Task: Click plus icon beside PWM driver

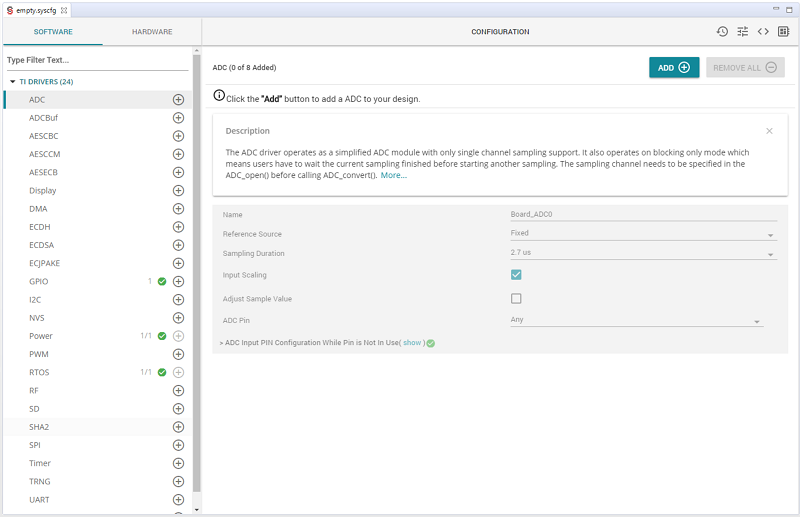Action: (178, 354)
